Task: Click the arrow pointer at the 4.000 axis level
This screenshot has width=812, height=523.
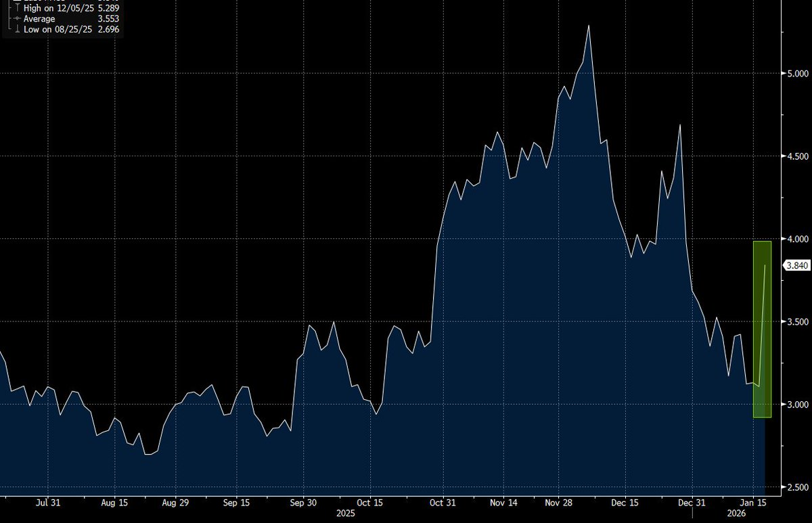Action: point(784,239)
